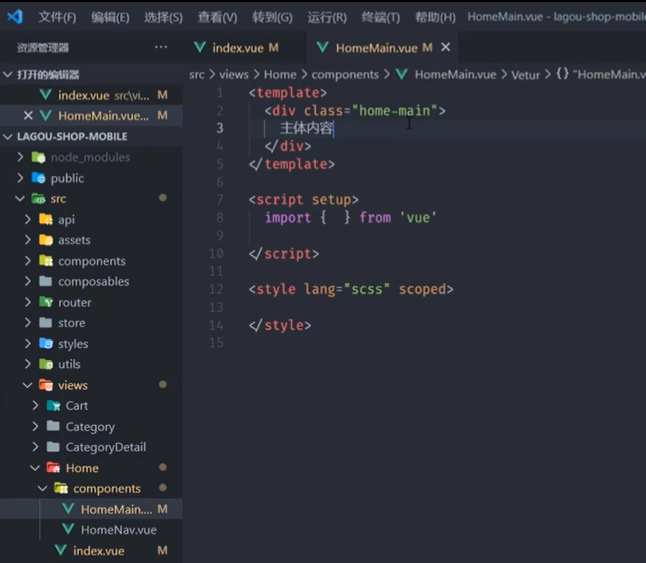Click the VS Code logo icon
Screen dimensions: 646x563
(15, 17)
